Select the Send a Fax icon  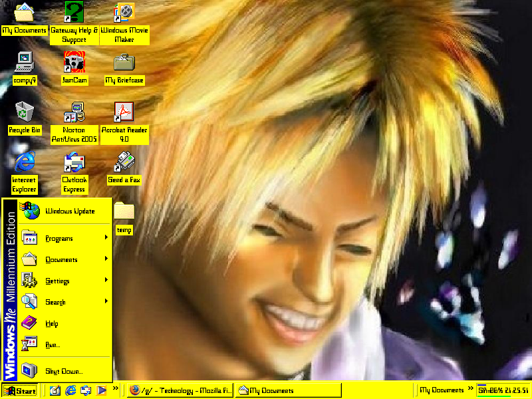pyautogui.click(x=124, y=162)
